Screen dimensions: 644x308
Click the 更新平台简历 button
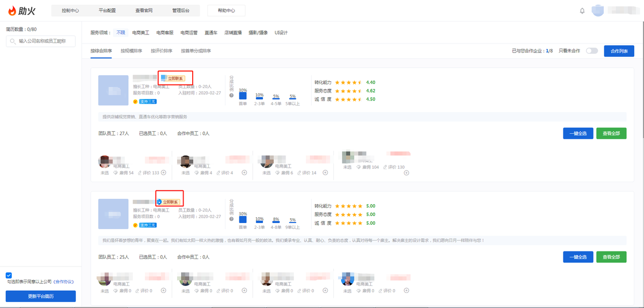[41, 296]
